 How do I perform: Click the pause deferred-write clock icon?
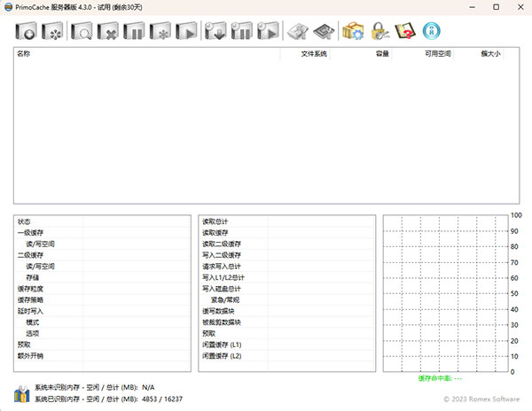click(x=242, y=31)
